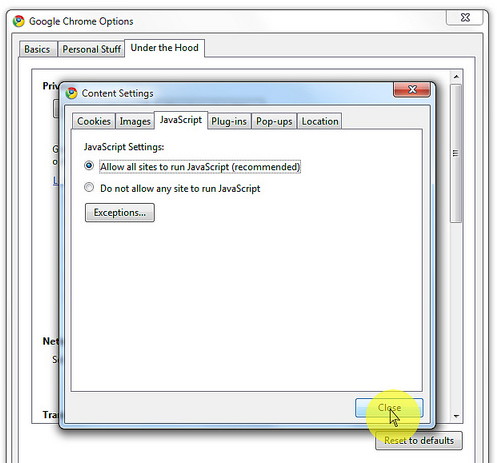The image size is (497, 463).
Task: Go to the Basics tab
Action: (x=37, y=49)
